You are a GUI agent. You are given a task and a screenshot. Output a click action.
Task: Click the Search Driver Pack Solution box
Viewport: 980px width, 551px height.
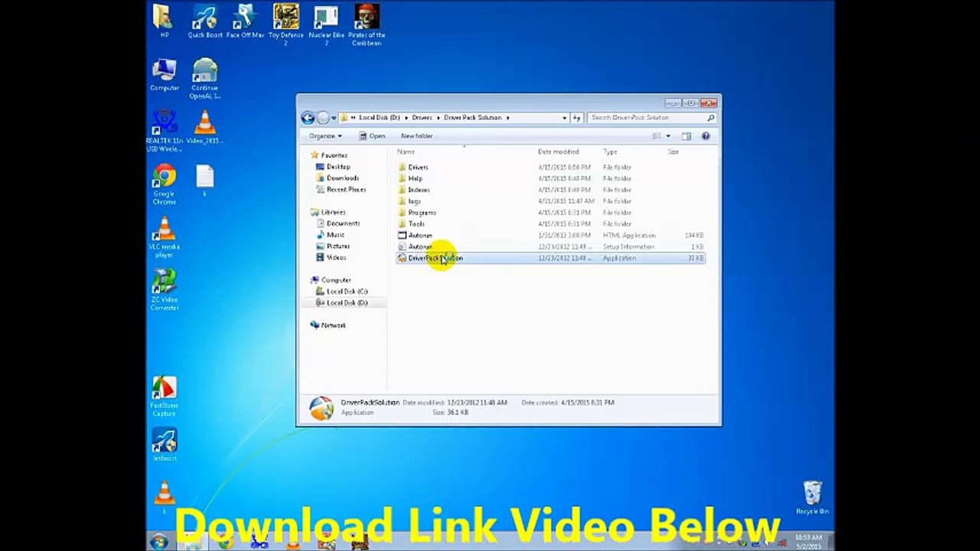click(652, 118)
